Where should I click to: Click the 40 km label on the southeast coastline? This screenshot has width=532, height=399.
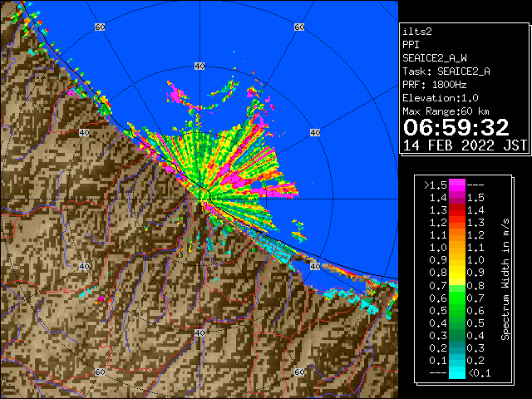coord(315,266)
